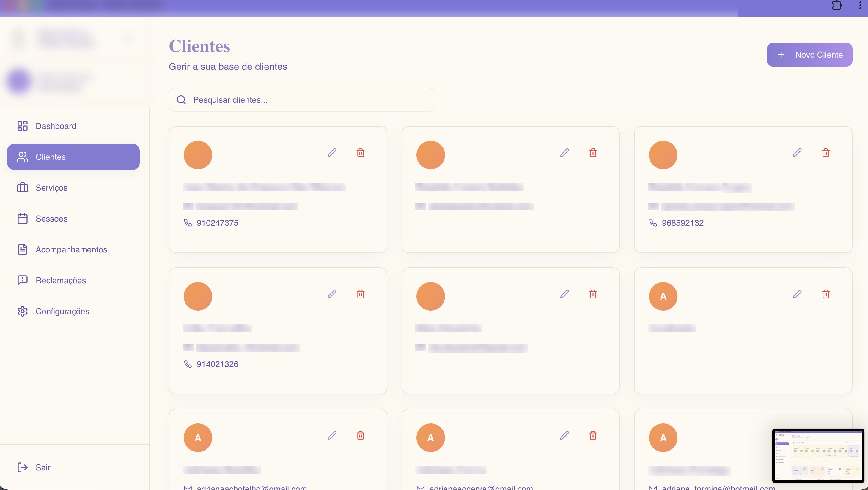Edit the adrianaaocerva@gmail.com client
This screenshot has height=490, width=868.
[x=564, y=435]
